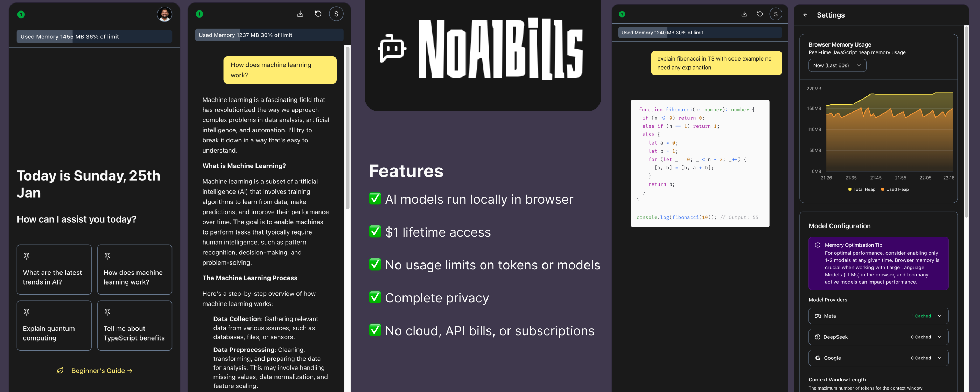Viewport: 980px width, 392px height.
Task: Expand the Google model provider entry
Action: click(x=939, y=358)
